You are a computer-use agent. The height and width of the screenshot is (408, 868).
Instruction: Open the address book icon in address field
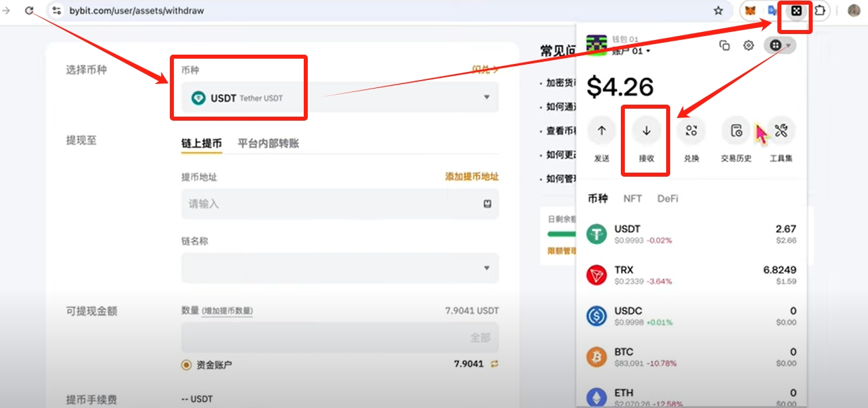[487, 204]
